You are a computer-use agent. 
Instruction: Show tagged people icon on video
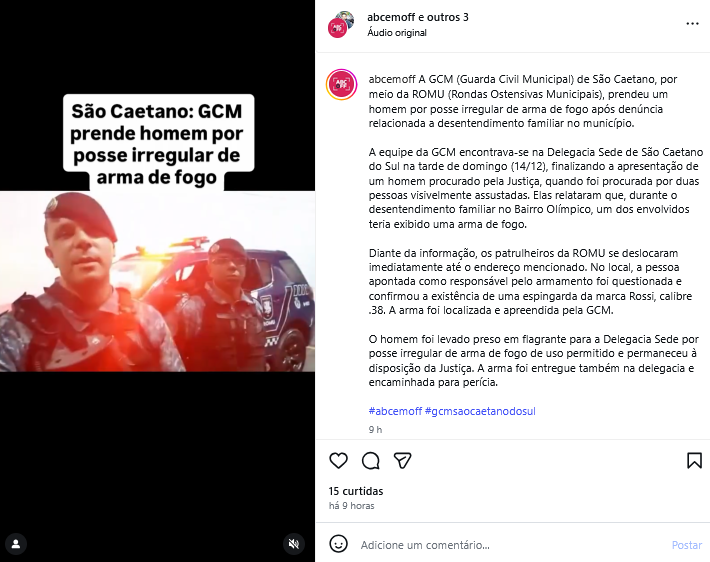pyautogui.click(x=16, y=544)
